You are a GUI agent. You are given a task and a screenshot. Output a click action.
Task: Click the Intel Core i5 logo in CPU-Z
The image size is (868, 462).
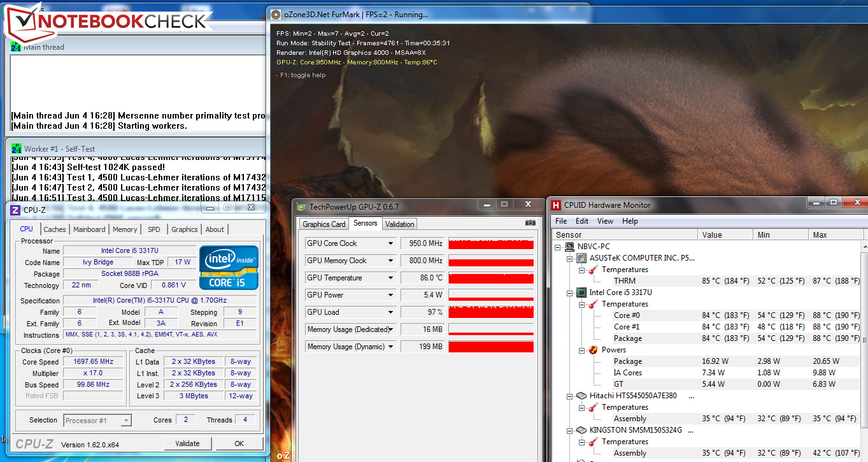229,268
